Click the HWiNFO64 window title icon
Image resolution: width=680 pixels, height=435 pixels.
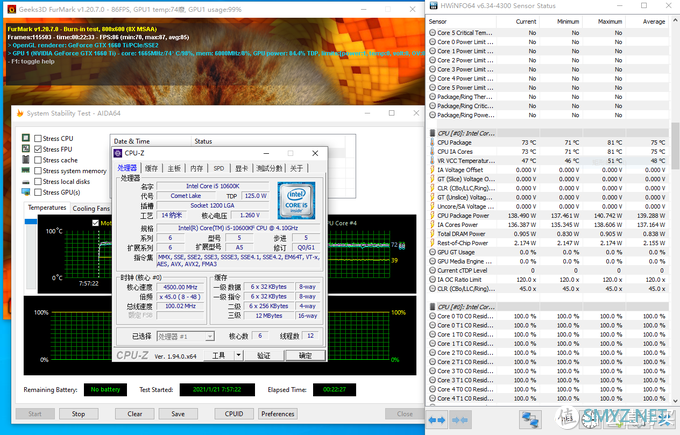click(434, 6)
